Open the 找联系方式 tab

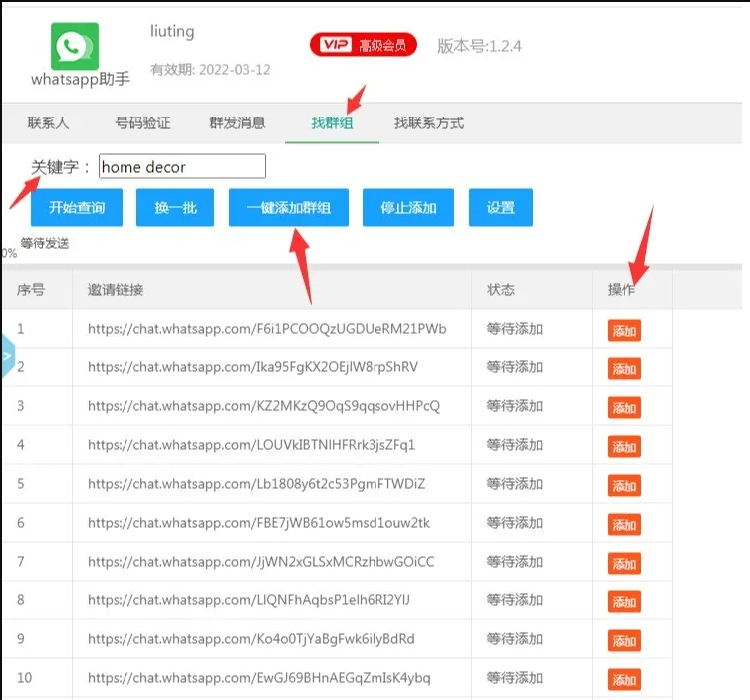pos(429,123)
